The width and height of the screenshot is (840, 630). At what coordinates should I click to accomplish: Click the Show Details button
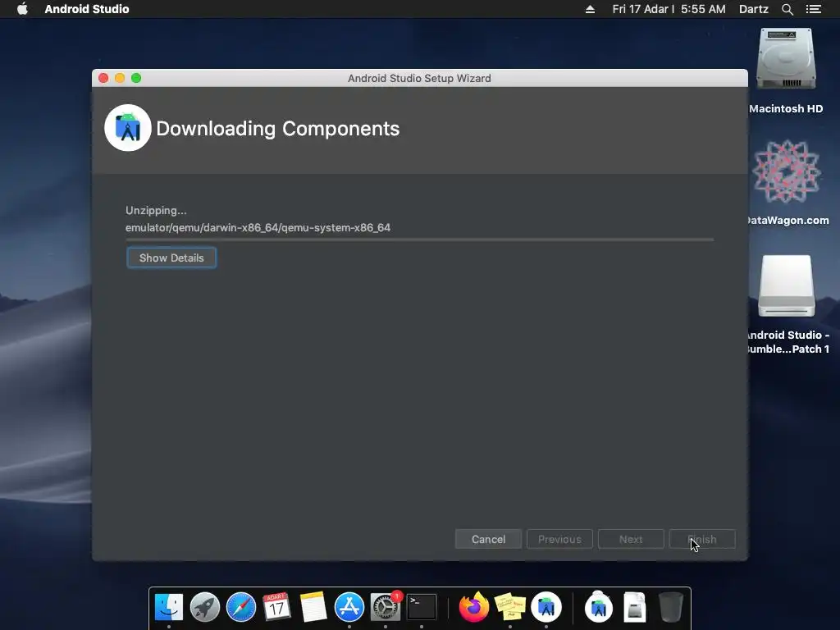pyautogui.click(x=171, y=258)
